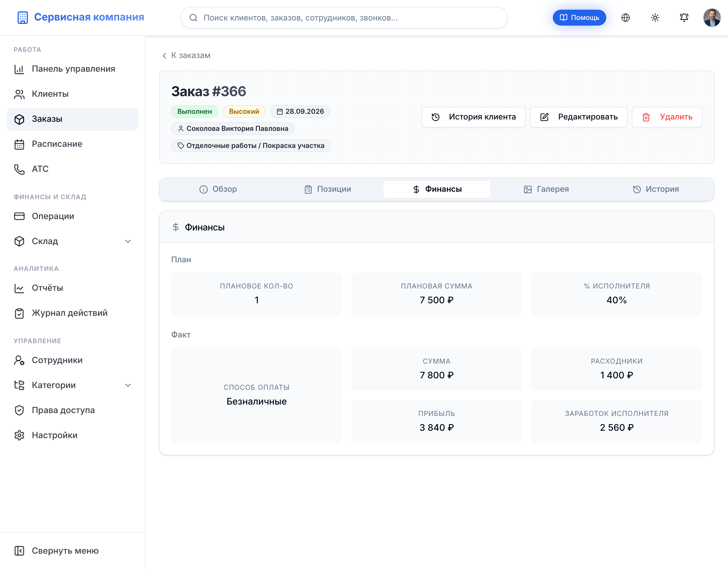Toggle the sun theme icon

point(655,17)
